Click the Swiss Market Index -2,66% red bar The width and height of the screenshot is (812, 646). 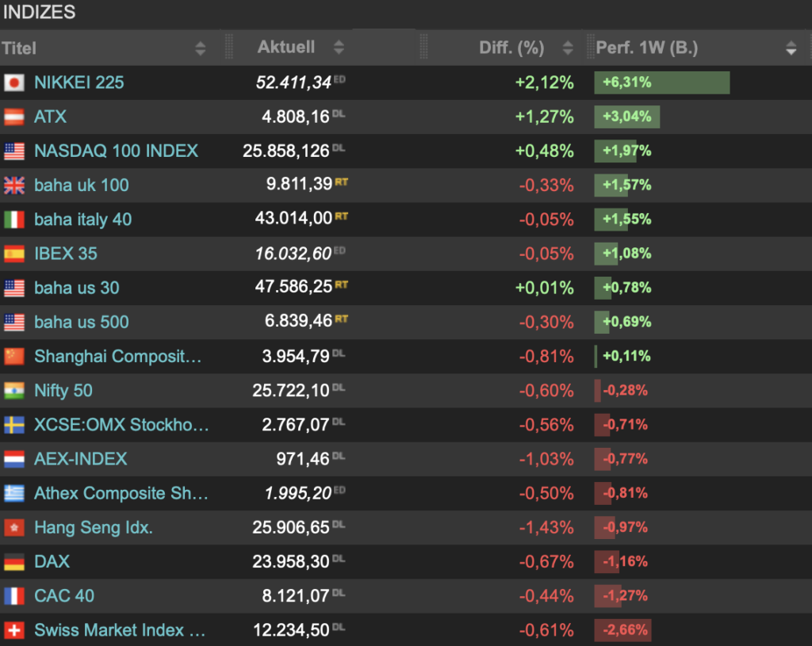coord(622,630)
